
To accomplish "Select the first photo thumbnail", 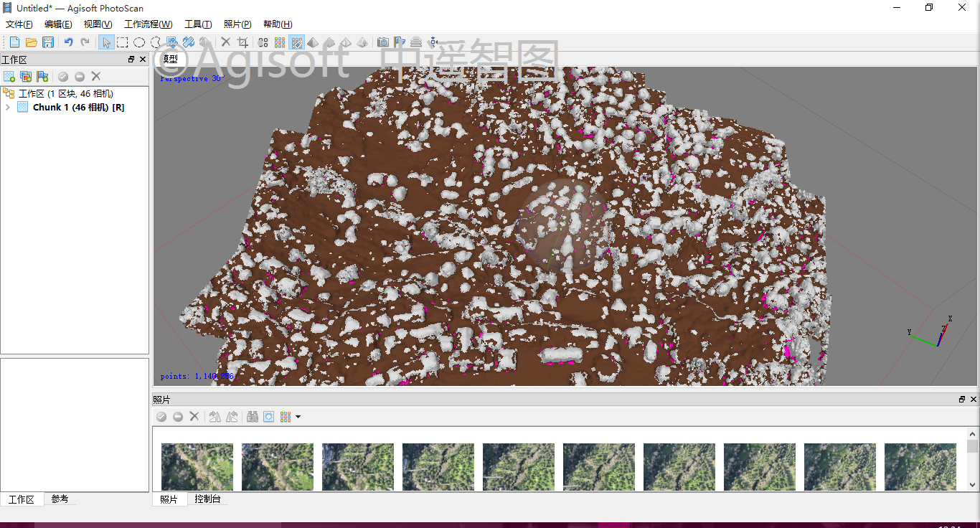I will click(197, 467).
